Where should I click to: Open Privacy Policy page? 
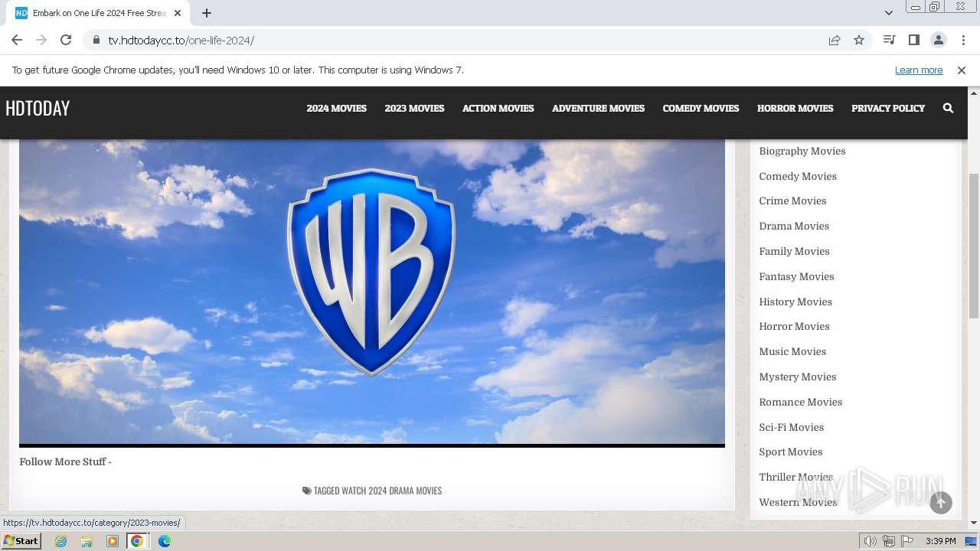click(888, 108)
